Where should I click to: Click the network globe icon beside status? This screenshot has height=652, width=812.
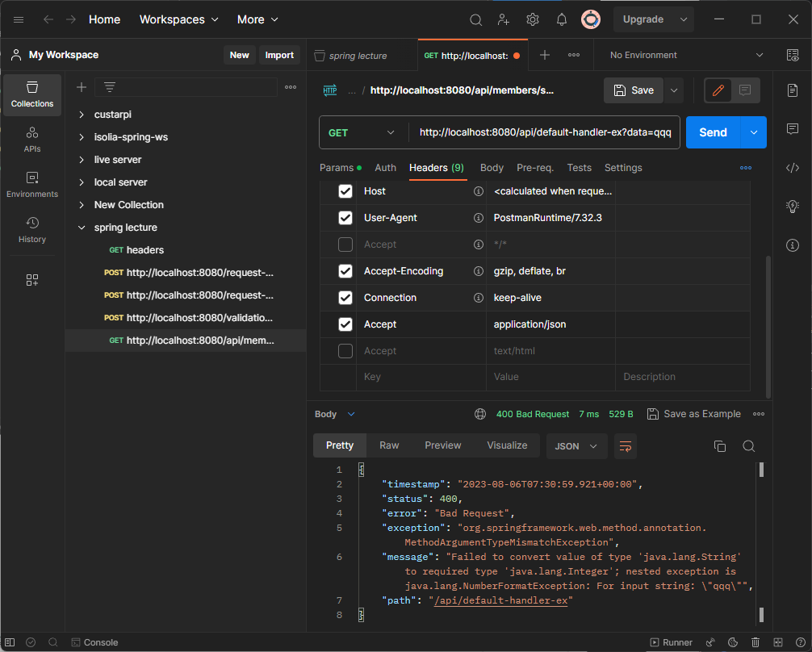click(x=480, y=414)
